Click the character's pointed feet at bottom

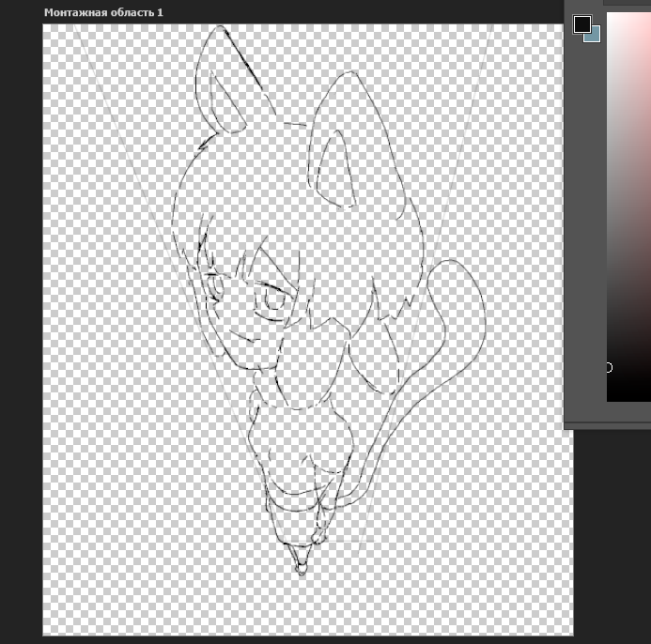click(x=301, y=560)
